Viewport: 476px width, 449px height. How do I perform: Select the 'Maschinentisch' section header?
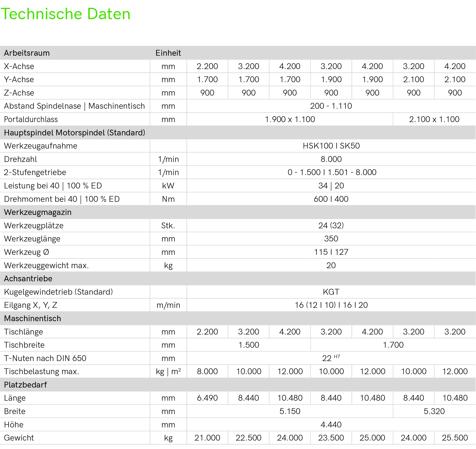click(32, 318)
